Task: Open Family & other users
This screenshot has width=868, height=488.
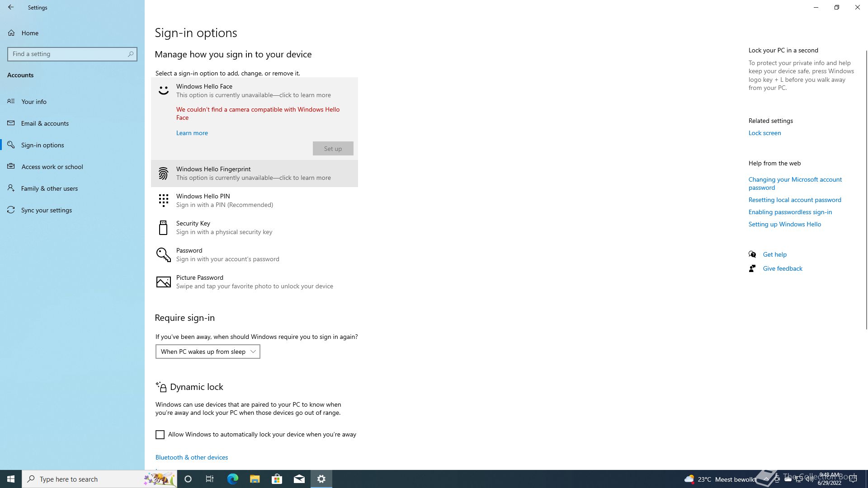Action: (72, 188)
